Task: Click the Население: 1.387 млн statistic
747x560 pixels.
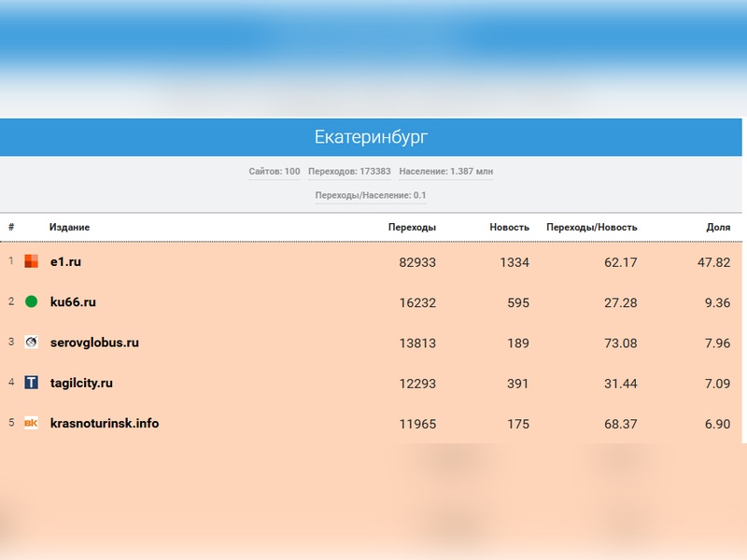Action: coord(445,172)
